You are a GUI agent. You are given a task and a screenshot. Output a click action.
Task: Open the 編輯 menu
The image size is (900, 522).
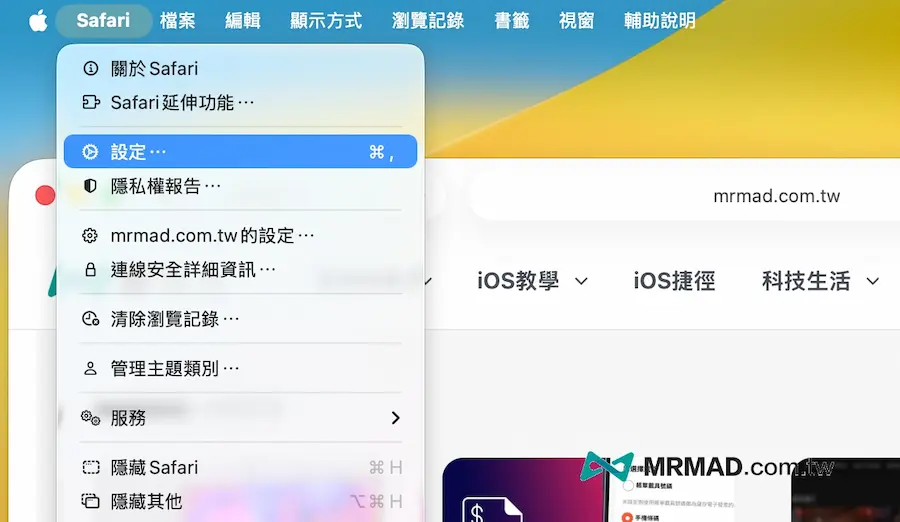(x=243, y=21)
